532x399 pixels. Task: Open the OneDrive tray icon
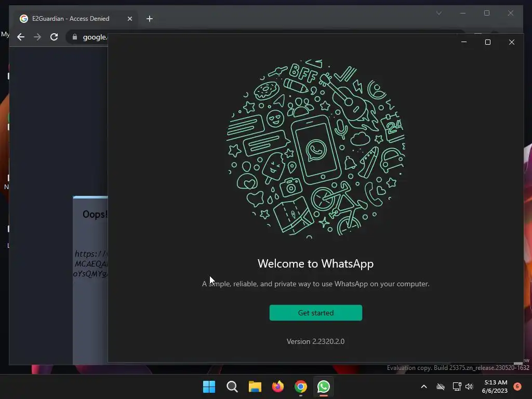tap(441, 387)
